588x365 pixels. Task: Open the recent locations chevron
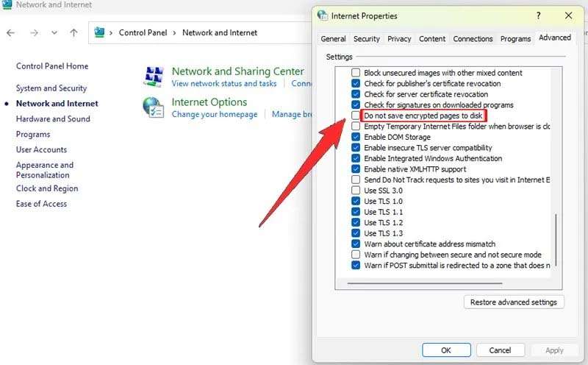pyautogui.click(x=54, y=32)
